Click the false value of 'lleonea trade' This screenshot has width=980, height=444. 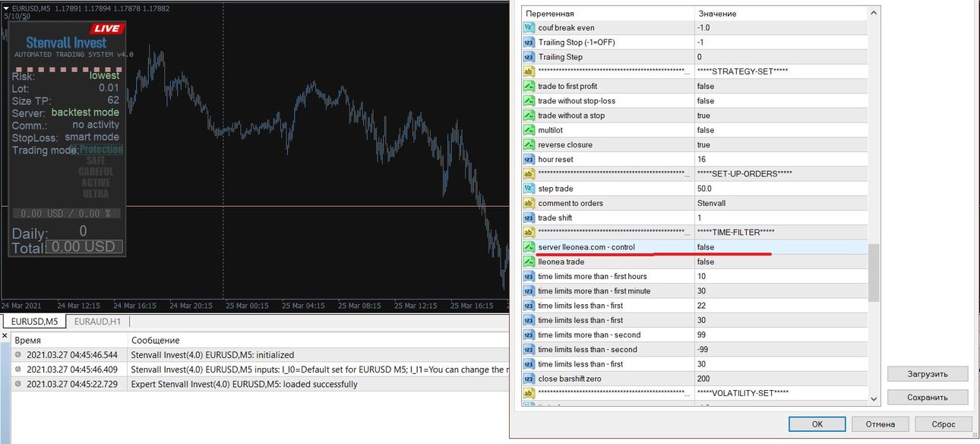click(x=706, y=262)
